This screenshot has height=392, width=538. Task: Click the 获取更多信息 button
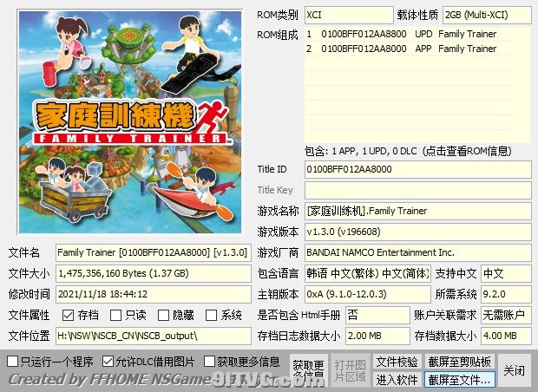tap(309, 370)
